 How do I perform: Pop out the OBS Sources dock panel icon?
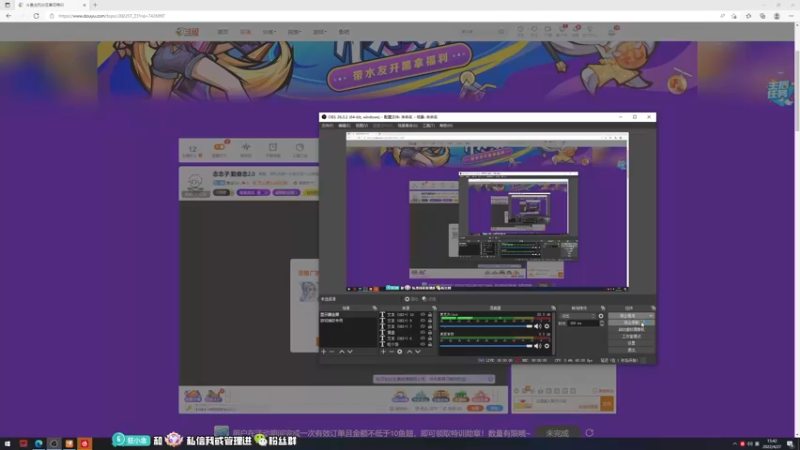434,308
